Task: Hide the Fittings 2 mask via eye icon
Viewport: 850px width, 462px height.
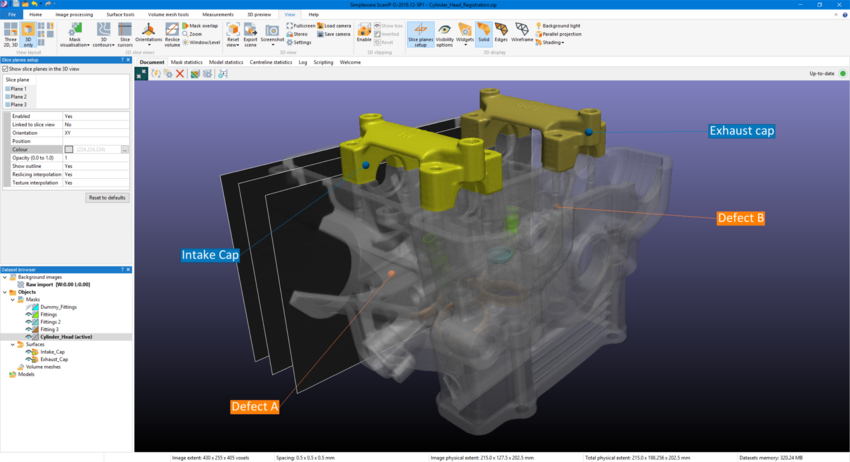Action: [29, 322]
